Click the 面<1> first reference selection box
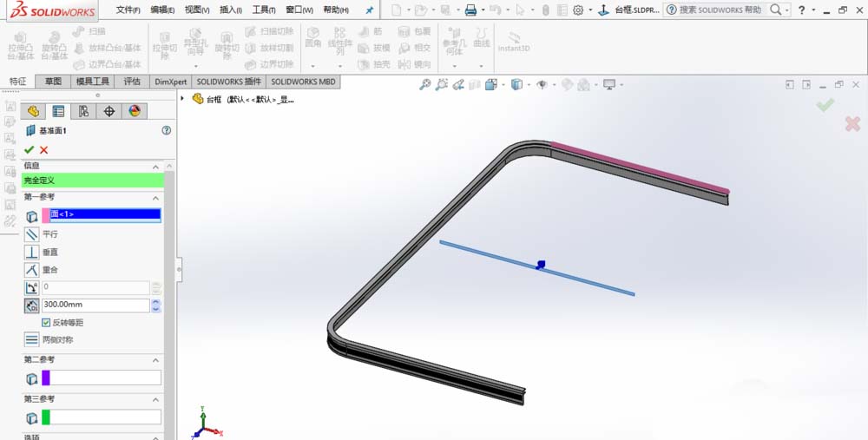This screenshot has width=868, height=440. coord(105,215)
